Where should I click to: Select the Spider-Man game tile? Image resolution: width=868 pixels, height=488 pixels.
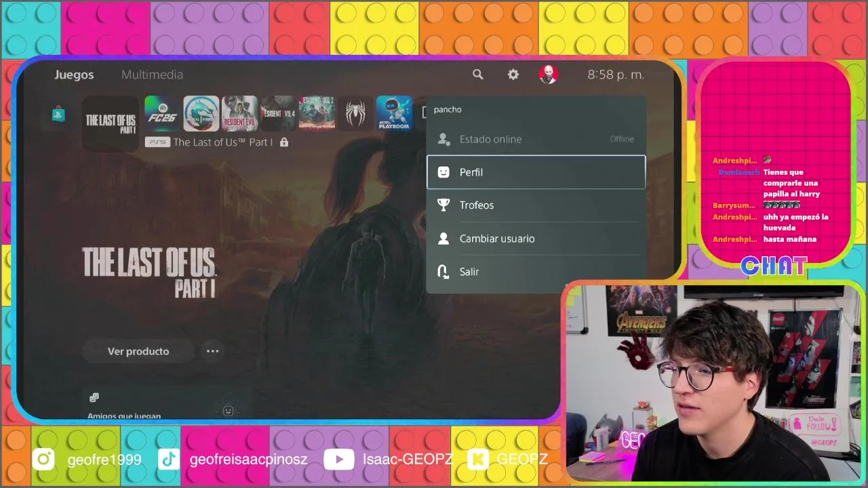point(355,114)
